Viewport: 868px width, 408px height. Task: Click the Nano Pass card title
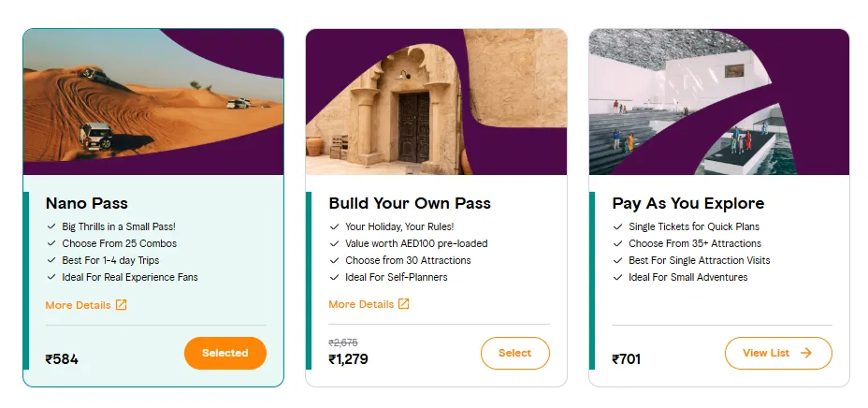pyautogui.click(x=86, y=203)
